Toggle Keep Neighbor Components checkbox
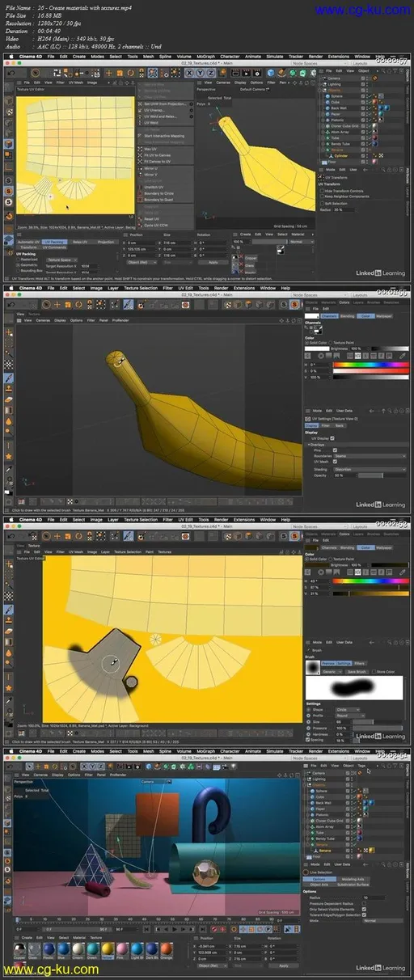414x980 pixels. pyautogui.click(x=322, y=196)
